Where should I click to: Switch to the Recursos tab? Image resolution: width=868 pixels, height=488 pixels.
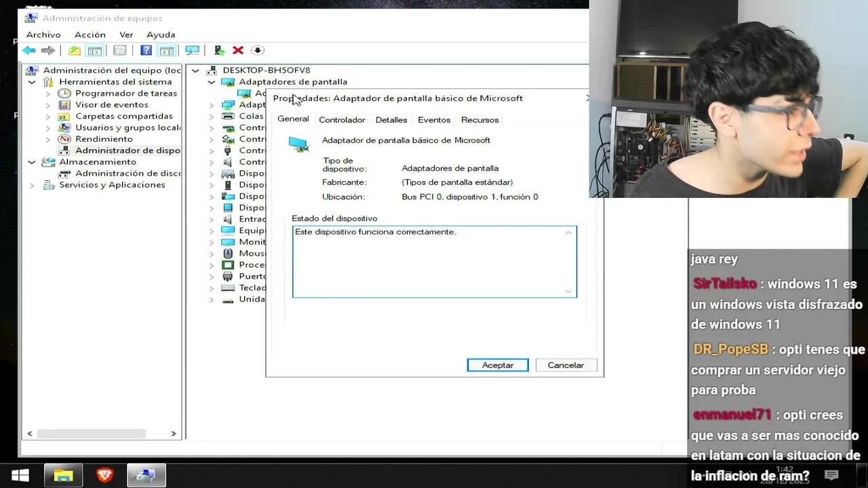click(479, 120)
